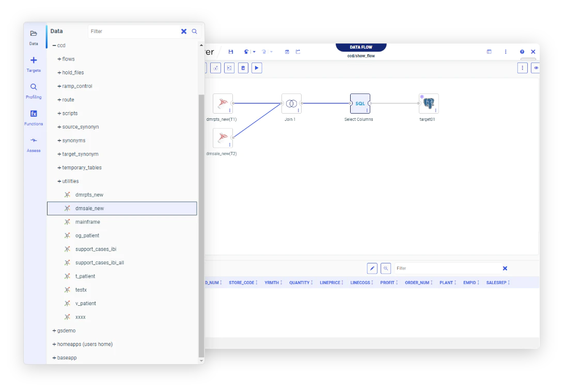Open the top-bar more options menu

point(506,52)
